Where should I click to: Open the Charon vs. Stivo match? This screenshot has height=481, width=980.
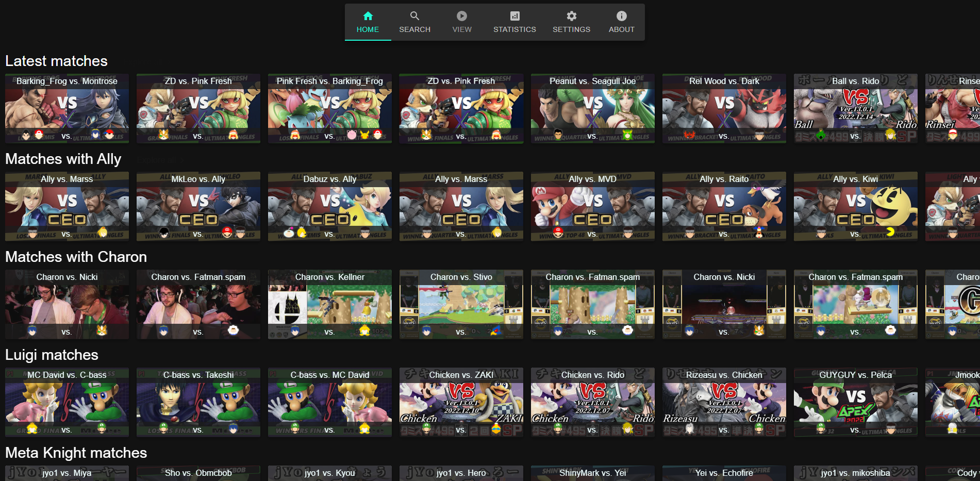tap(461, 304)
